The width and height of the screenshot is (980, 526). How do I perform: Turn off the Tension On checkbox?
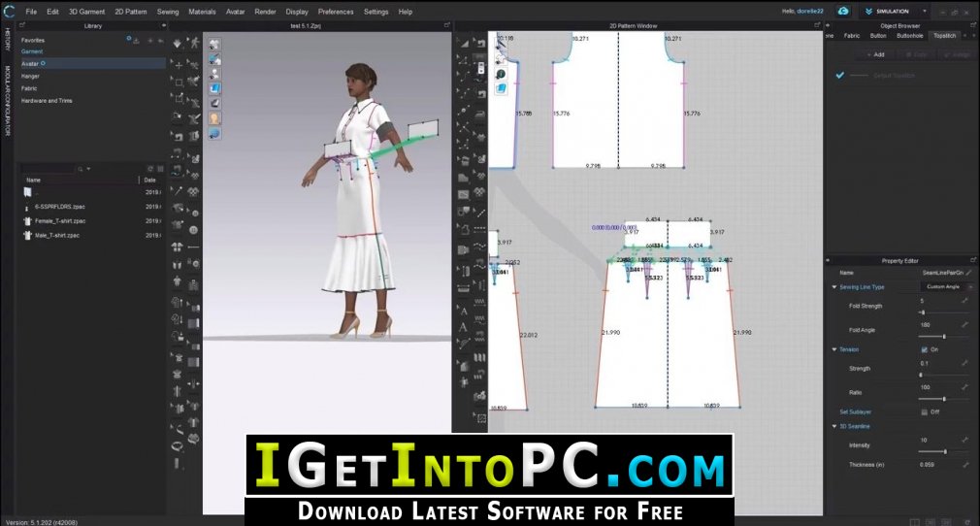[923, 349]
